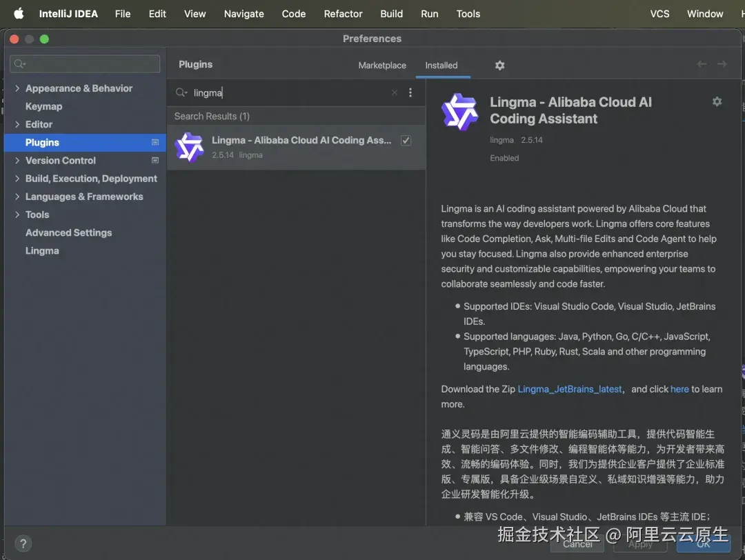The image size is (745, 560).
Task: Clear the plugin search text with X
Action: (x=395, y=92)
